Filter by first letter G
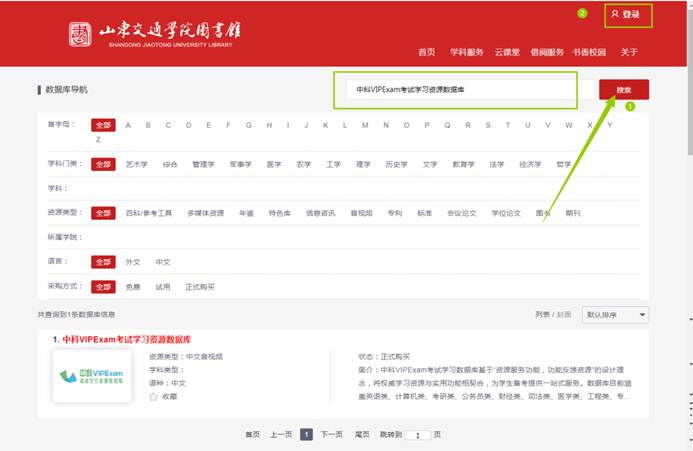The height and width of the screenshot is (451, 693). (x=249, y=125)
